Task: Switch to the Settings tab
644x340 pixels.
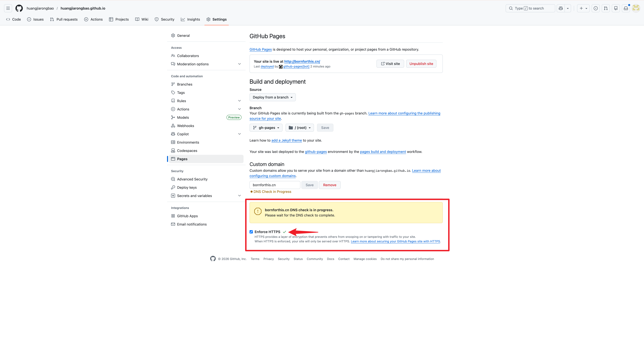Action: [x=216, y=19]
